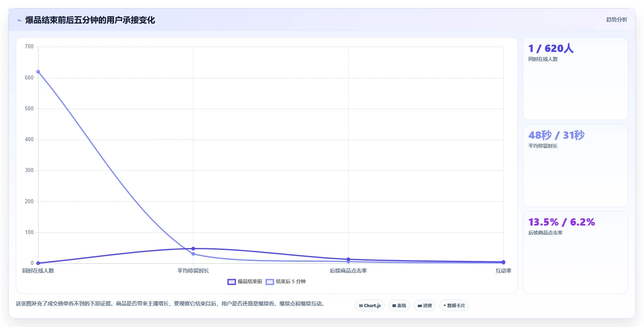644x327 pixels.
Task: Click the 爆品结束前 point at 后续商品点击率
Action: [348, 259]
